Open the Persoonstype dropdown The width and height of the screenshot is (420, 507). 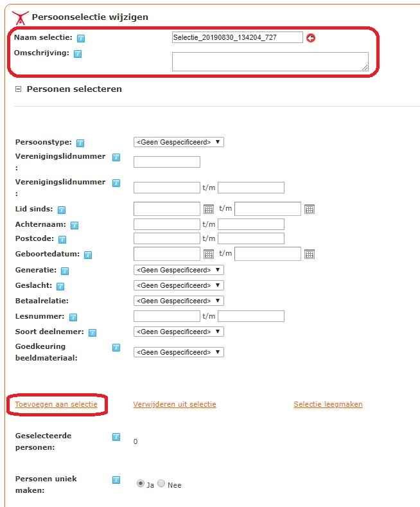click(x=179, y=142)
